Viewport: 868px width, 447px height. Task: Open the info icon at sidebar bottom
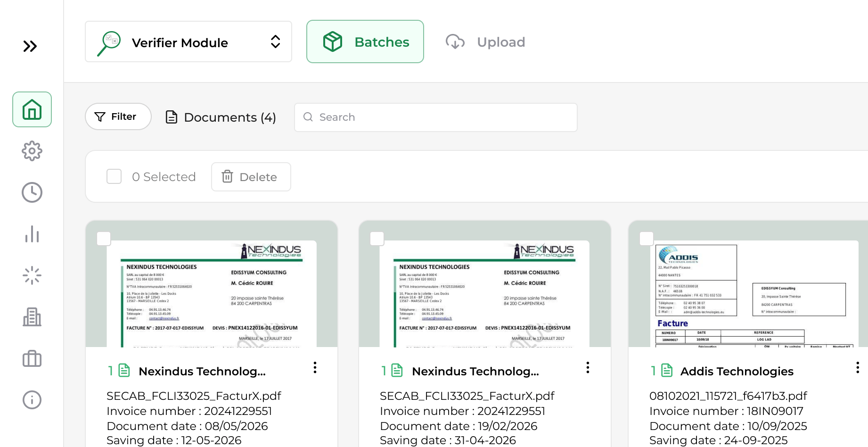[x=32, y=400]
